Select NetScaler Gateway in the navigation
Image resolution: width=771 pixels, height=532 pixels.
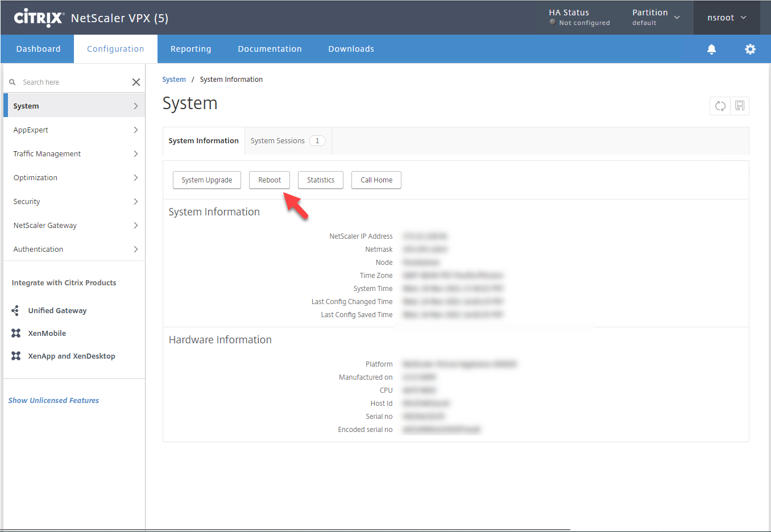pyautogui.click(x=74, y=226)
